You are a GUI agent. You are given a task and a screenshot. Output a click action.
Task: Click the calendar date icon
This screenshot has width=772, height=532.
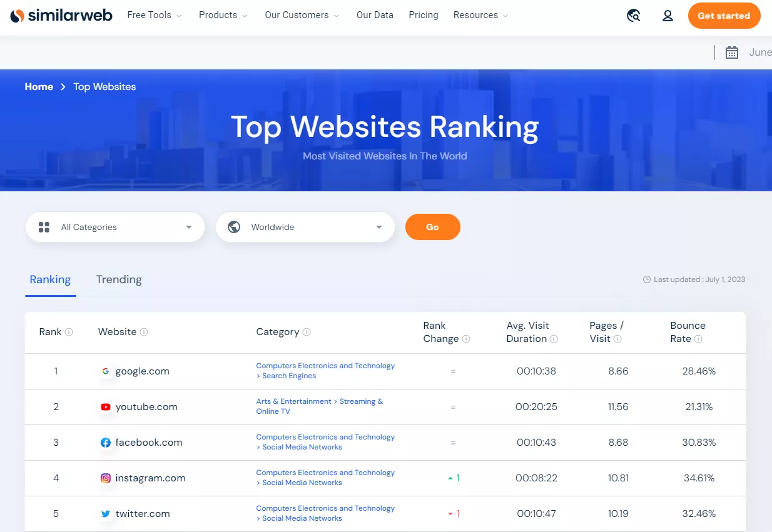coord(732,53)
